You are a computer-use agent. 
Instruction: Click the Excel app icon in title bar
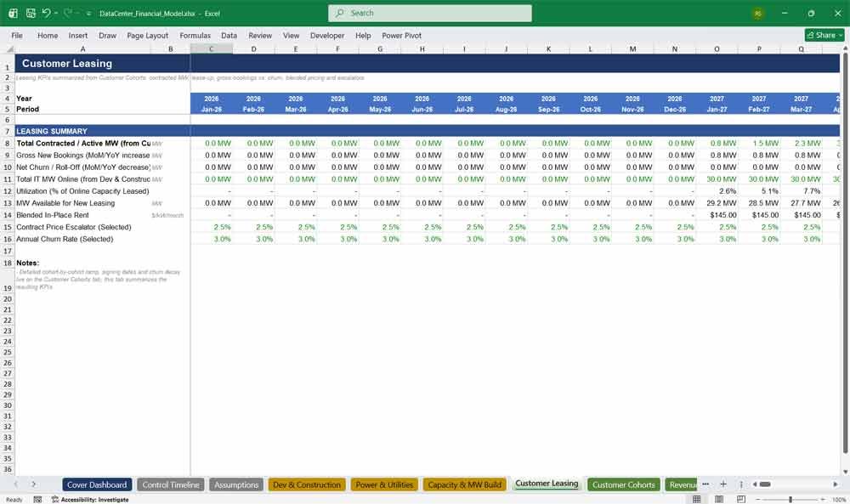[x=13, y=13]
